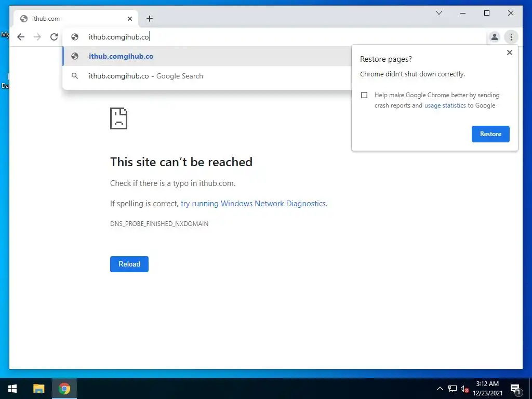
Task: Choose the ithub.comgihub.co URL suggestion
Action: coord(207,56)
